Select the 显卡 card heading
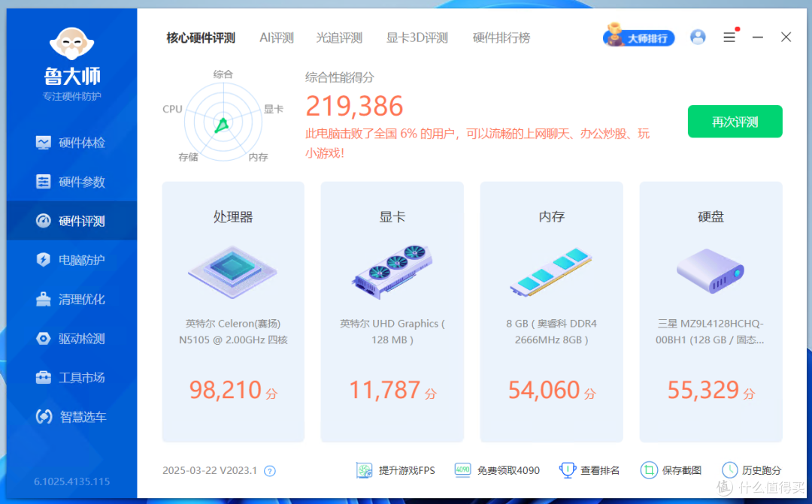Screen dimensions: 812x504 [x=392, y=216]
